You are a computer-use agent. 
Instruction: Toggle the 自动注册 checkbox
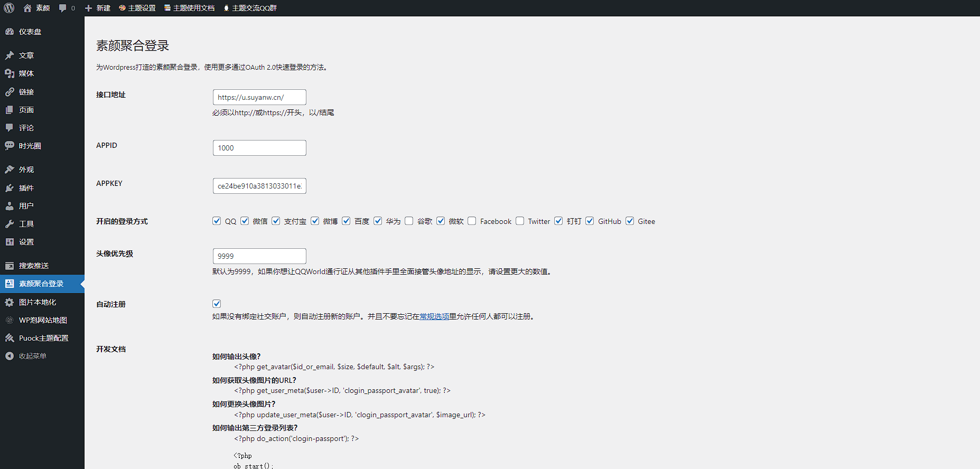tap(217, 304)
